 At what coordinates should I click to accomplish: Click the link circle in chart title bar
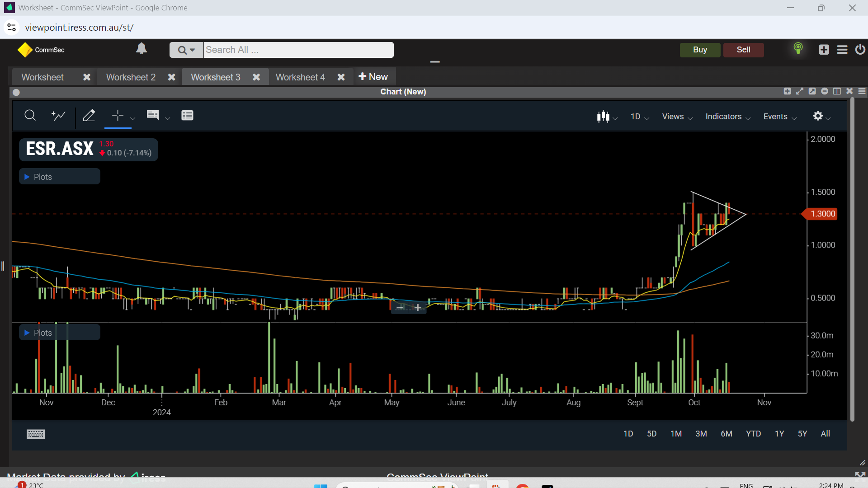(16, 92)
